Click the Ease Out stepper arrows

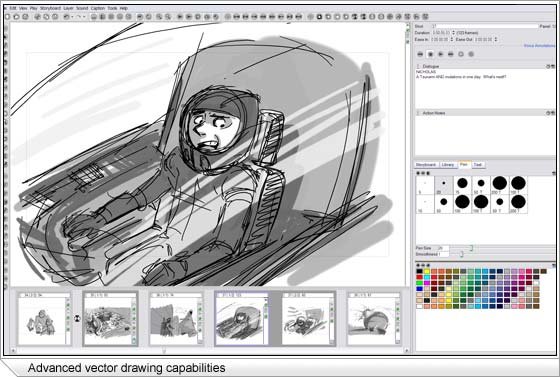pos(496,39)
